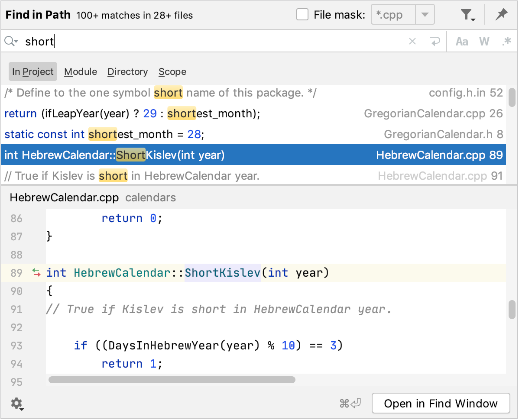Select the In Project scope option
The image size is (519, 420).
pos(32,71)
